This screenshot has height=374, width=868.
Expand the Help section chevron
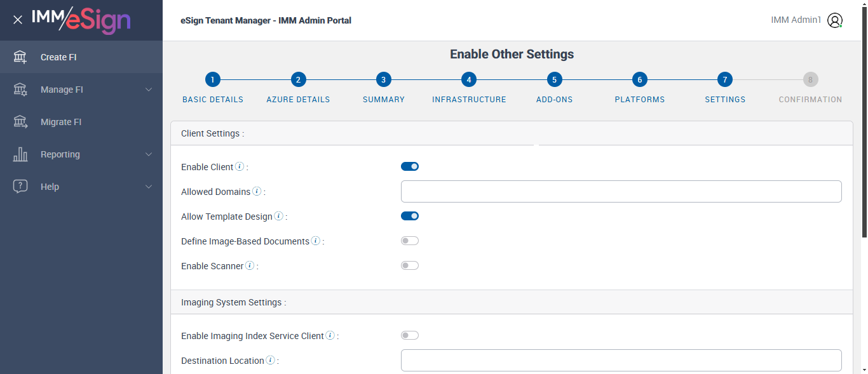pos(149,187)
